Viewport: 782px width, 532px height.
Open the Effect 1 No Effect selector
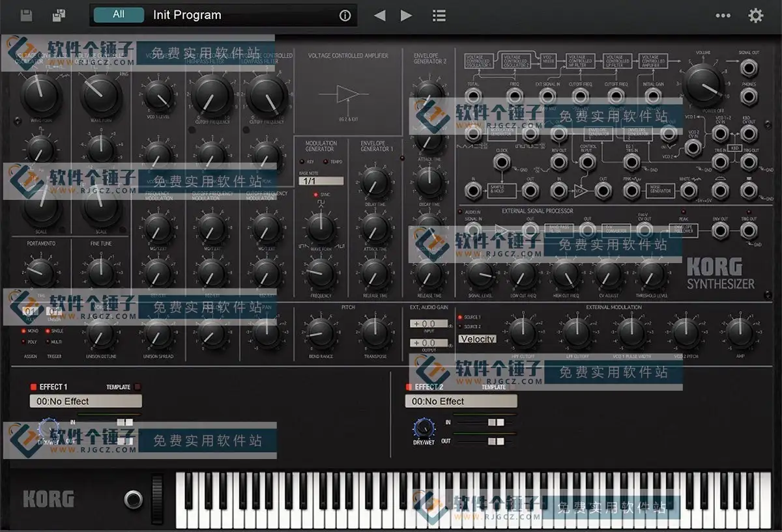pyautogui.click(x=85, y=401)
